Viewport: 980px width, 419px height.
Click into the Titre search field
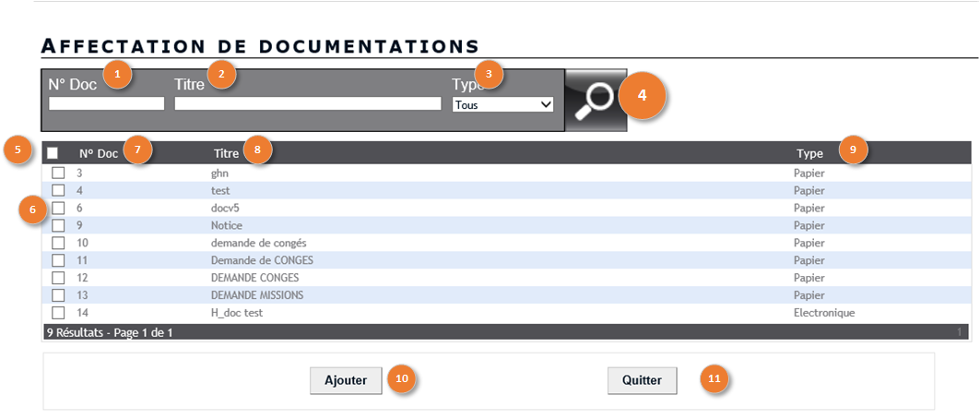click(308, 103)
